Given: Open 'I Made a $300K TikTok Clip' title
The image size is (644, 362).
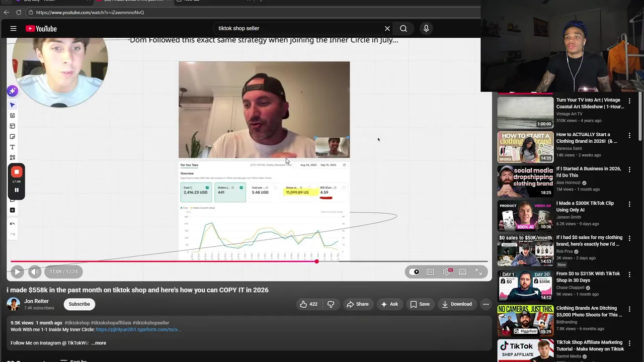Looking at the screenshot, I should tap(585, 206).
